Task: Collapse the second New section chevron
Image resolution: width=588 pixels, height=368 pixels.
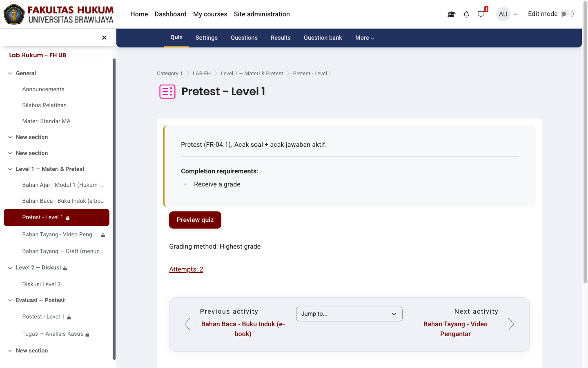Action: [x=10, y=153]
